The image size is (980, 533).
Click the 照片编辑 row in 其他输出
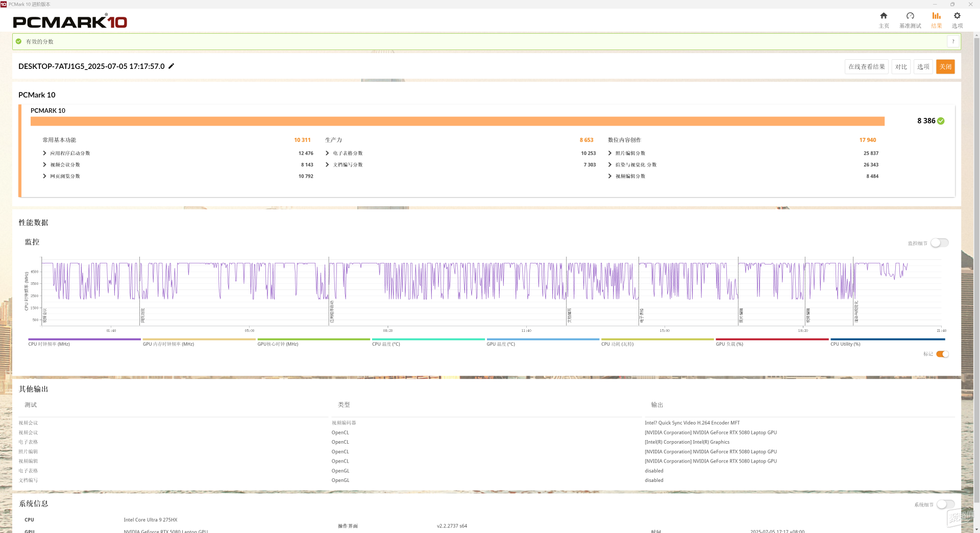(28, 452)
